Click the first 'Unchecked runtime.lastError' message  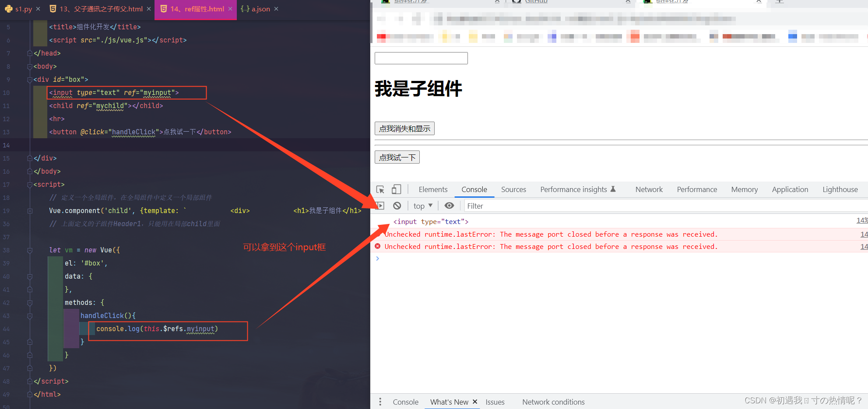[551, 234]
